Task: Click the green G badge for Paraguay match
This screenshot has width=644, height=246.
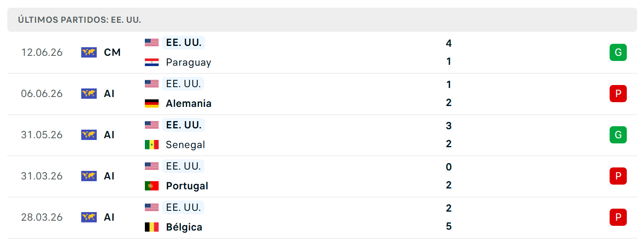Action: 618,52
